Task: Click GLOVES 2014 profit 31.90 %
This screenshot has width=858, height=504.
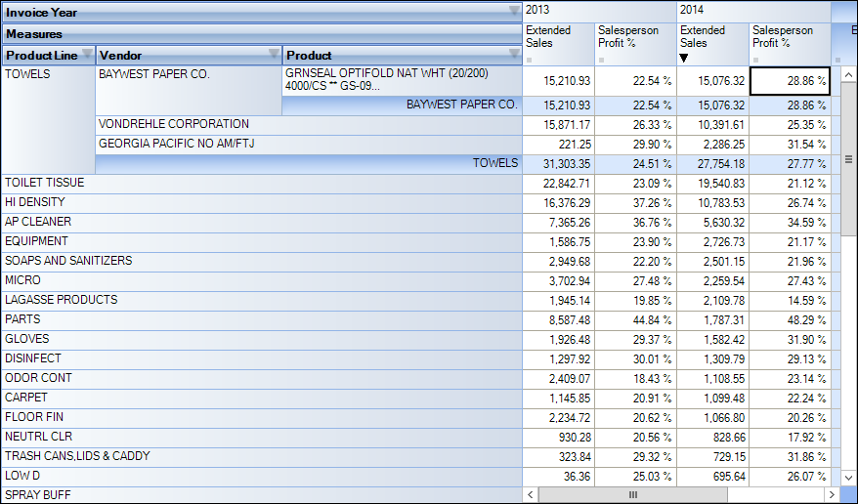Action: 791,340
